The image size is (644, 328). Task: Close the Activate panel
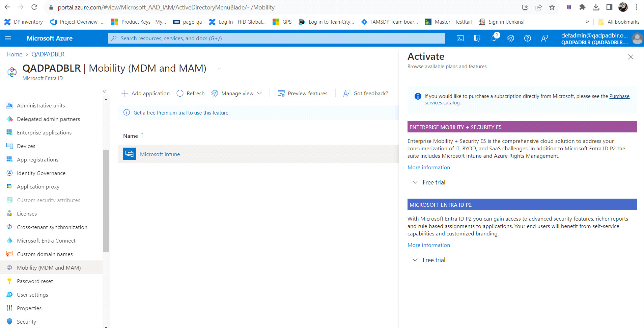coord(631,57)
